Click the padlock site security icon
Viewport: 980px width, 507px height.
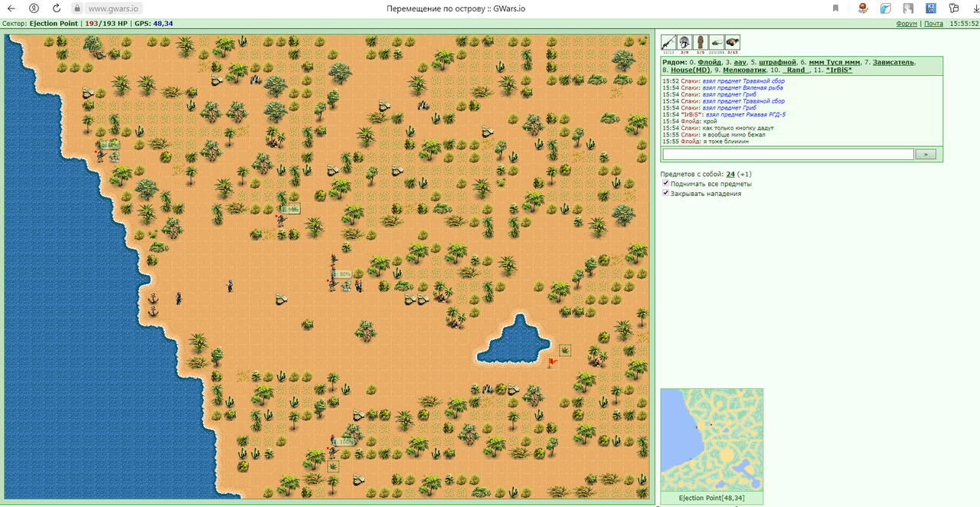77,8
